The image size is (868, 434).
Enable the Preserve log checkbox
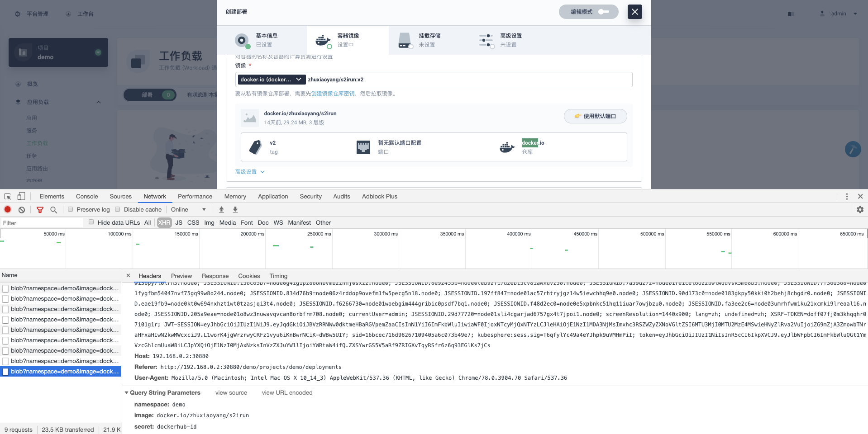click(71, 209)
